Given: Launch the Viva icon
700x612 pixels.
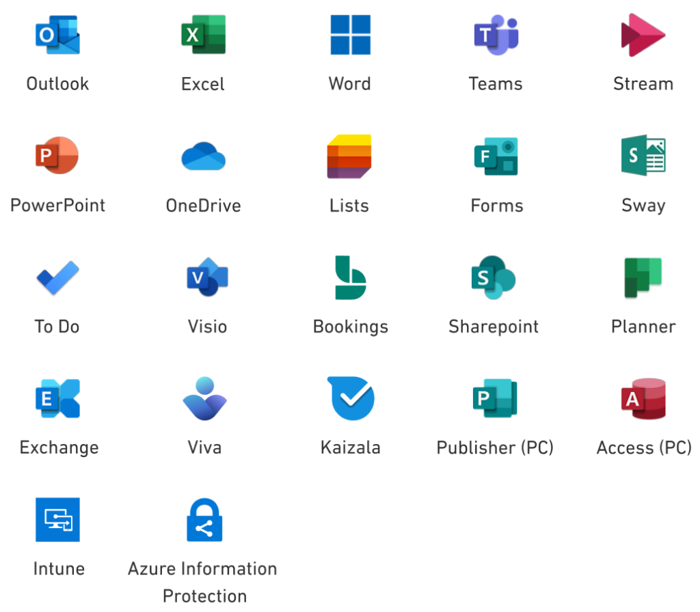Looking at the screenshot, I should click(205, 398).
